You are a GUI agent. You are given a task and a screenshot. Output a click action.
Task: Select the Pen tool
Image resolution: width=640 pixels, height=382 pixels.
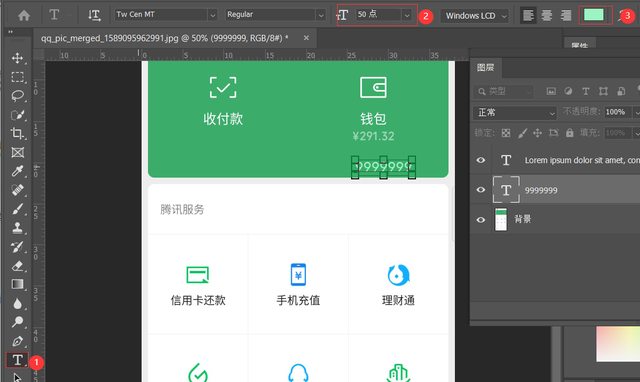pos(17,341)
